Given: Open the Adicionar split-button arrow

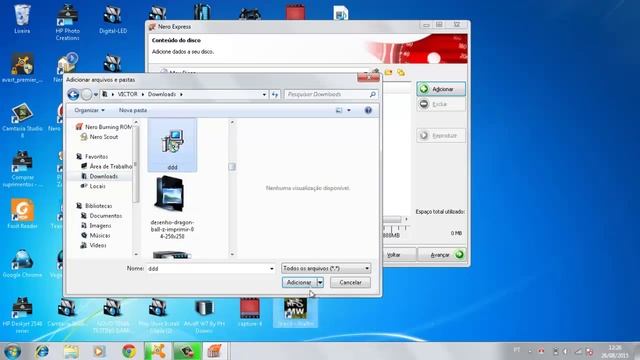Looking at the screenshot, I should coord(320,282).
